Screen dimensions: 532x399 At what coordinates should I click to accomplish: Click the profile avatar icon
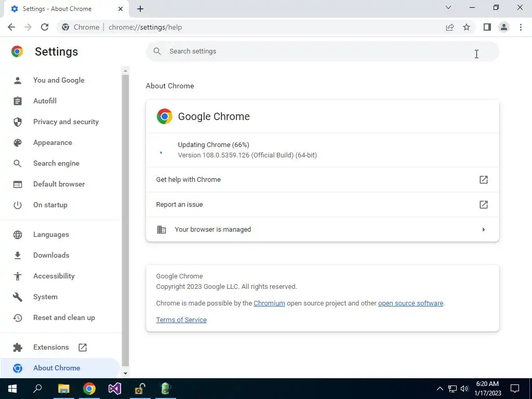point(504,27)
